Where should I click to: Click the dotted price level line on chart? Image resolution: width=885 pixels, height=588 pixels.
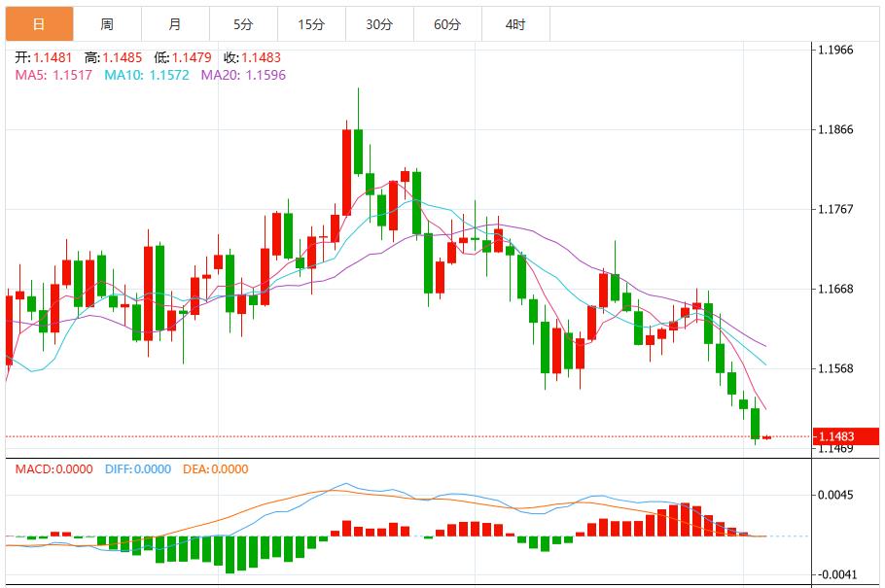coord(389,435)
